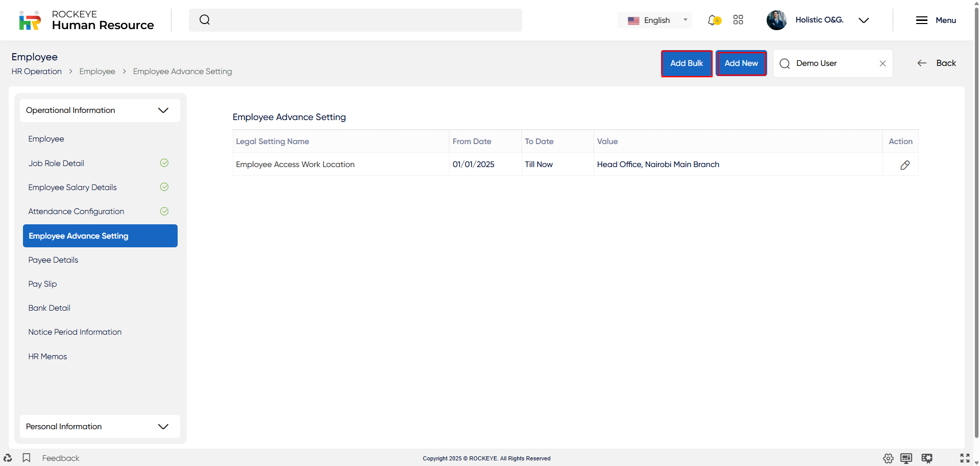Open the settings gear icon in footer
The width and height of the screenshot is (980, 466).
tap(888, 458)
